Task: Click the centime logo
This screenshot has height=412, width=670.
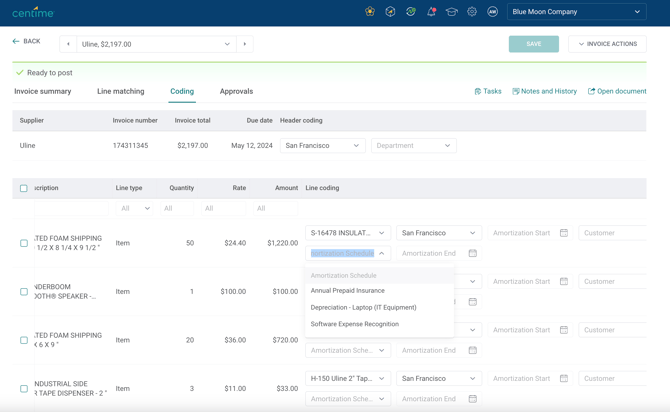Action: coord(33,12)
